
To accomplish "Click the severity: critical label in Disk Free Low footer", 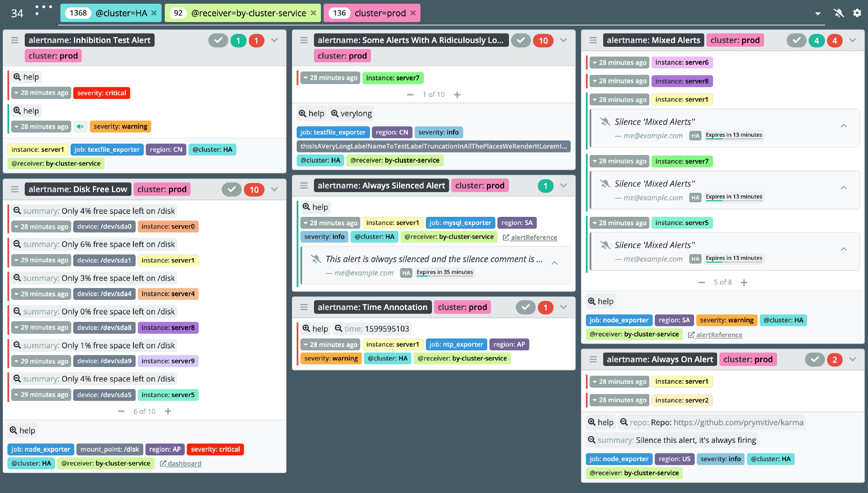I will tap(215, 449).
